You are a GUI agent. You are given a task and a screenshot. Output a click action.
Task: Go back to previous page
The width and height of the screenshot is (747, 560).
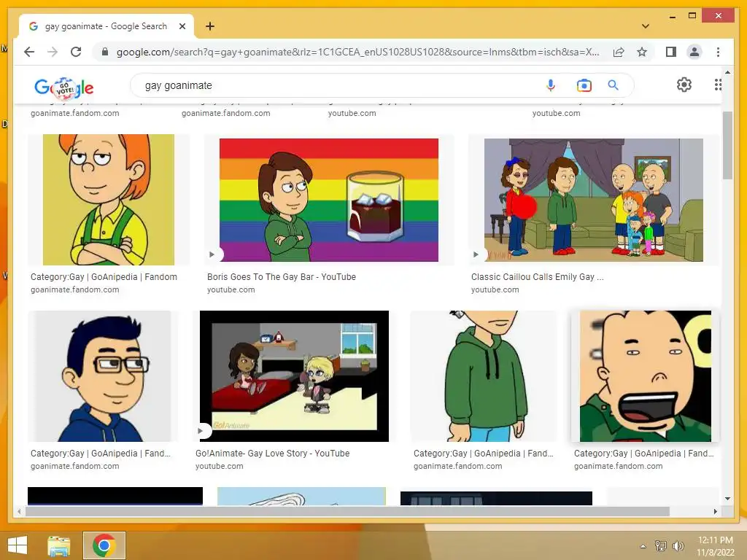(29, 52)
